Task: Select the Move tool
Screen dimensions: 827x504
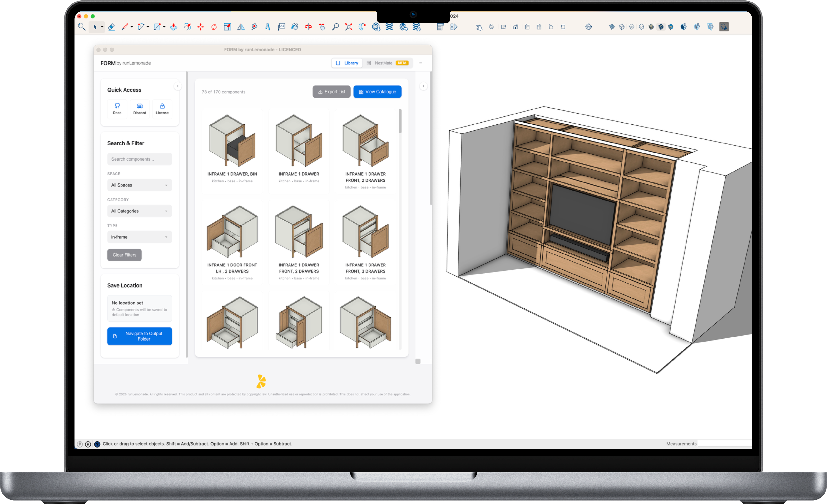Action: coord(200,27)
